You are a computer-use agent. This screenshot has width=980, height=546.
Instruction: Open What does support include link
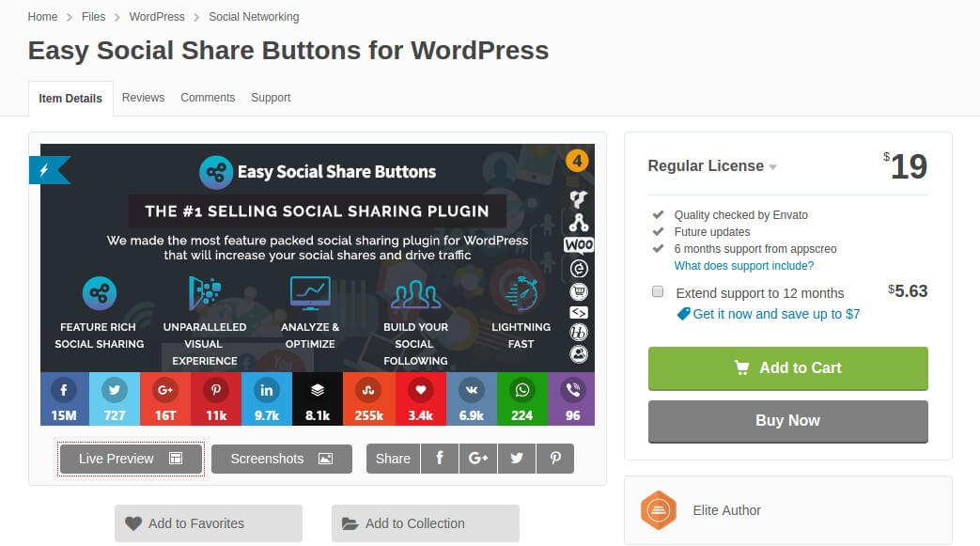pyautogui.click(x=744, y=266)
